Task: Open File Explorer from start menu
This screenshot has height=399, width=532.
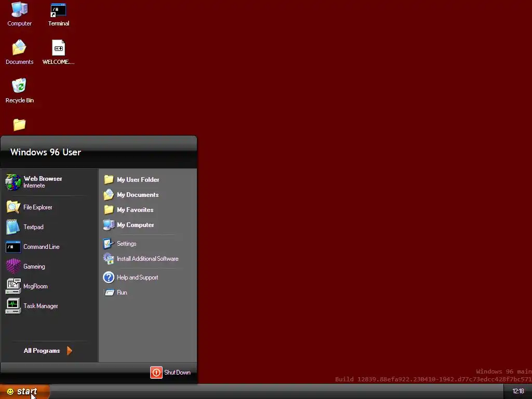Action: click(29, 207)
